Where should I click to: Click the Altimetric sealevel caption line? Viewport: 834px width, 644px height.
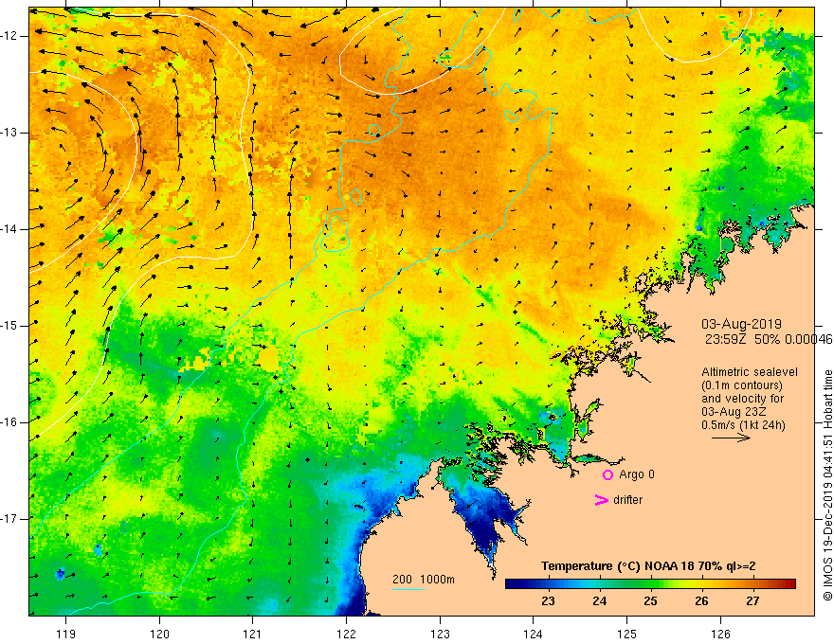[749, 372]
